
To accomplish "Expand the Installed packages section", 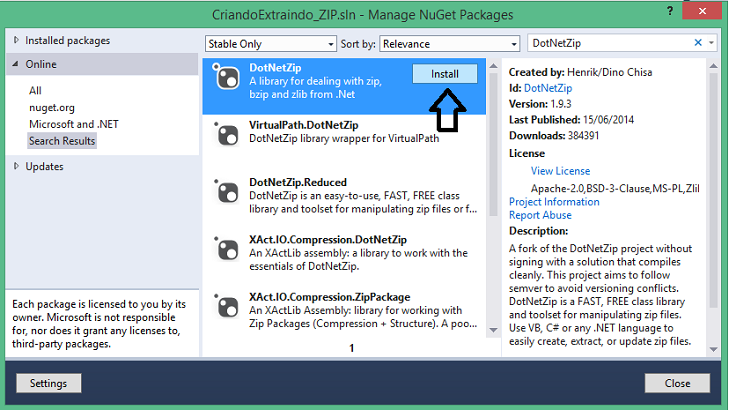I will pos(16,40).
